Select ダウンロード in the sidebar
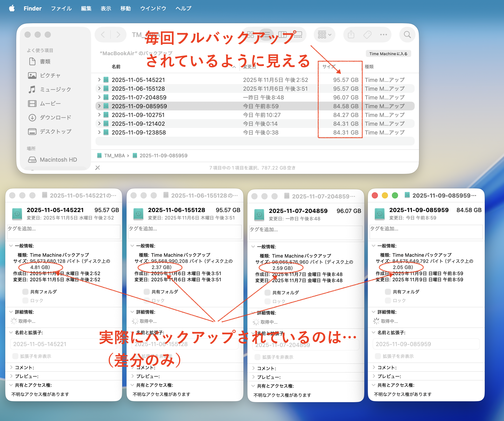Viewport: 504px width, 421px height. click(x=55, y=117)
